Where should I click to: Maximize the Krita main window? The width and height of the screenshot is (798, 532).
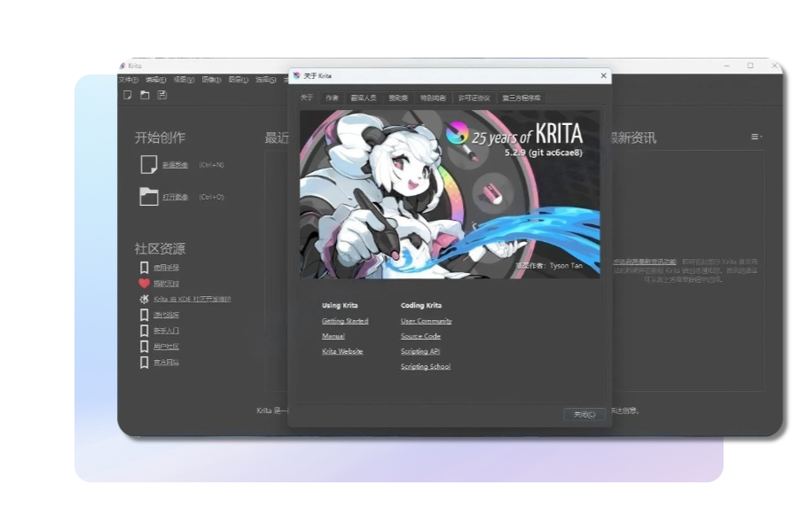(750, 66)
